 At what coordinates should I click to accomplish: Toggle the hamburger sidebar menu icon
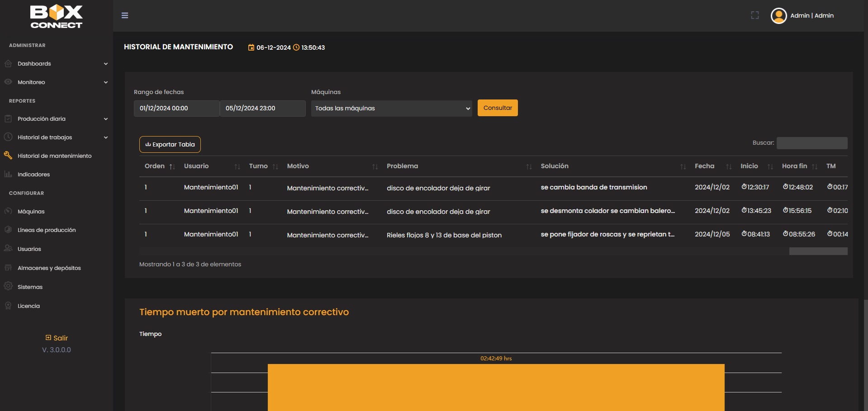coord(125,15)
